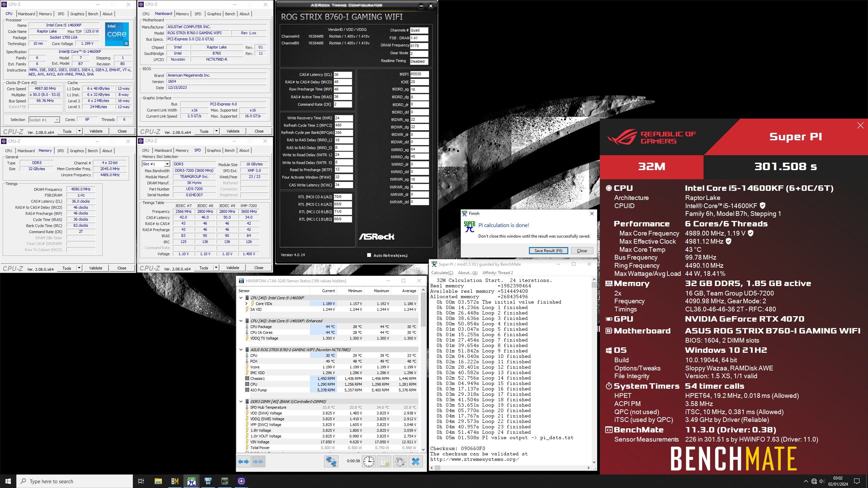Collapse DDR5 DIMM [#0] sensor group
Viewport: 868px width, 488px height.
click(241, 402)
